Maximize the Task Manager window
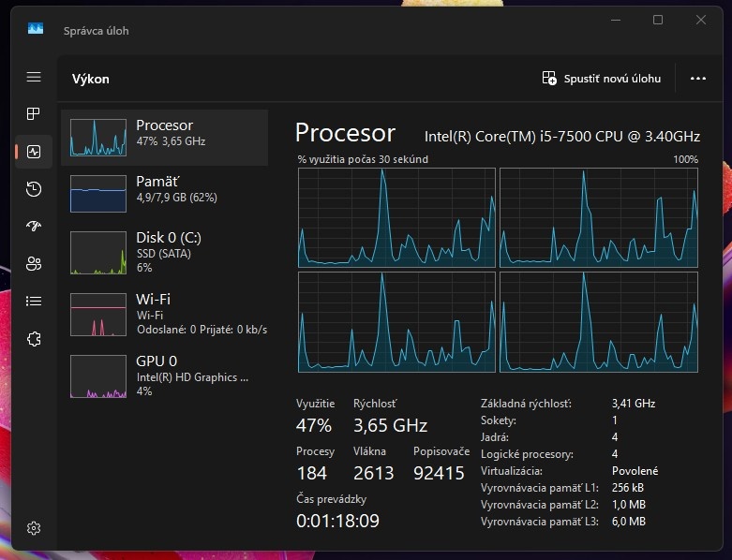The height and width of the screenshot is (560, 732). tap(658, 20)
